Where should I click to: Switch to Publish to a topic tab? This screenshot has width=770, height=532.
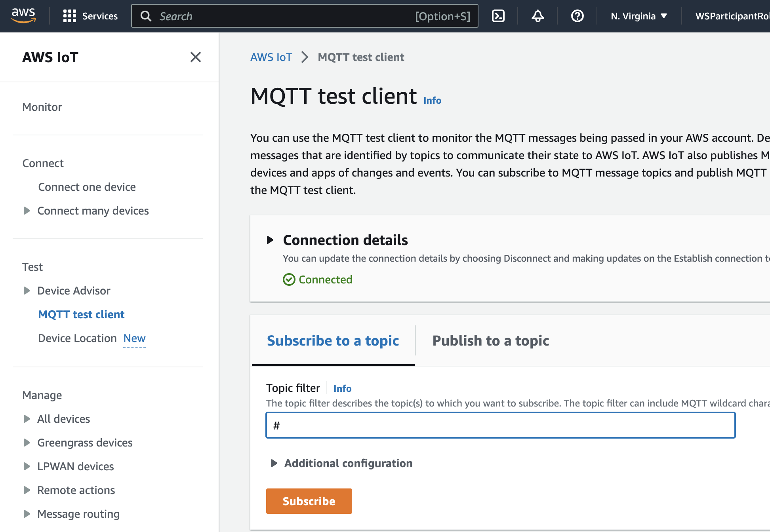[491, 340]
